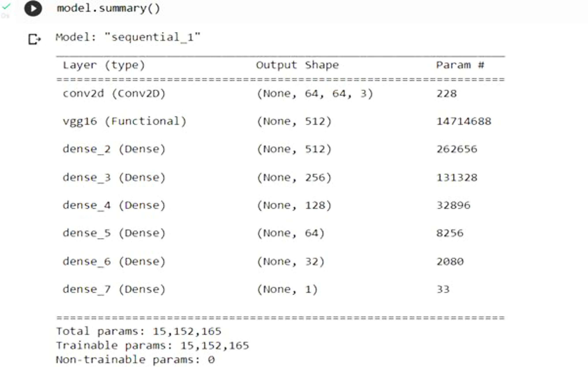This screenshot has height=369, width=588.
Task: Select the dense_3 (Dense) layer name
Action: [114, 178]
